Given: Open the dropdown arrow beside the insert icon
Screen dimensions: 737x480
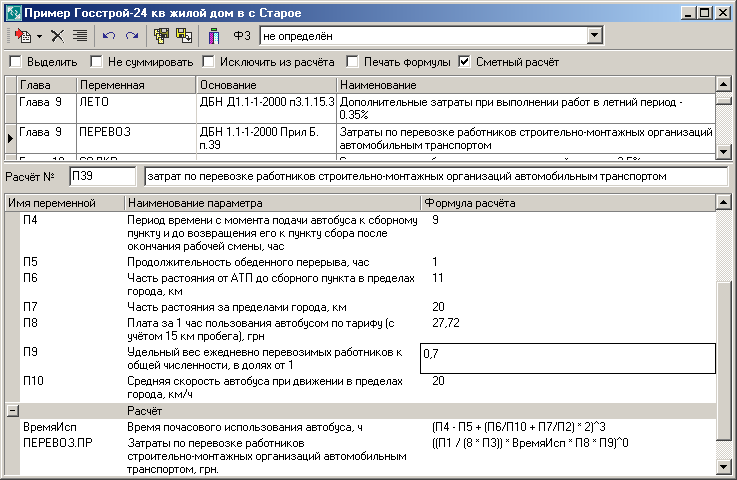Looking at the screenshot, I should click(x=39, y=36).
